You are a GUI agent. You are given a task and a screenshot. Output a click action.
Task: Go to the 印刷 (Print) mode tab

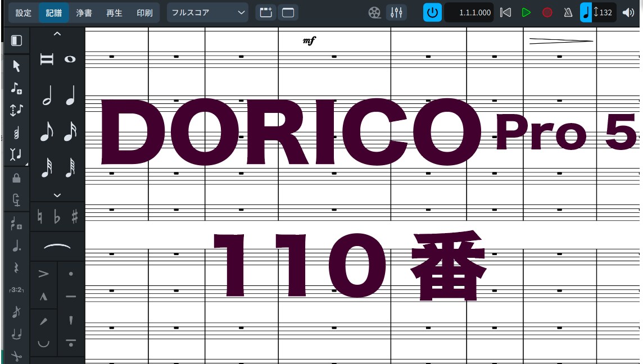tap(145, 13)
